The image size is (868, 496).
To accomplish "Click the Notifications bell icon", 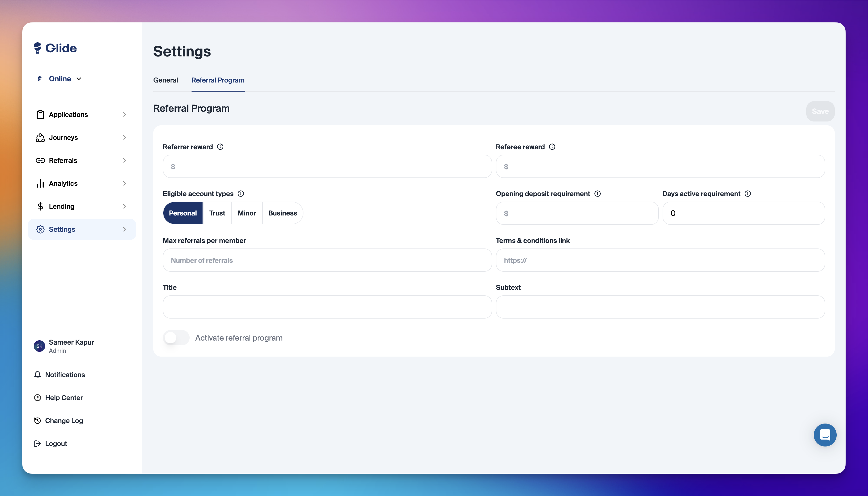I will pos(38,375).
